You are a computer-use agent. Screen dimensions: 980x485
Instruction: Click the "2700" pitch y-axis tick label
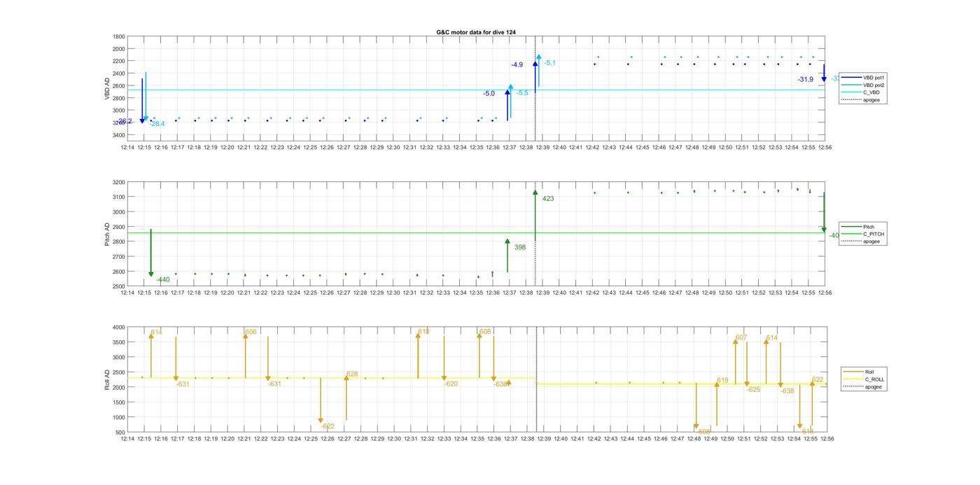coord(119,257)
